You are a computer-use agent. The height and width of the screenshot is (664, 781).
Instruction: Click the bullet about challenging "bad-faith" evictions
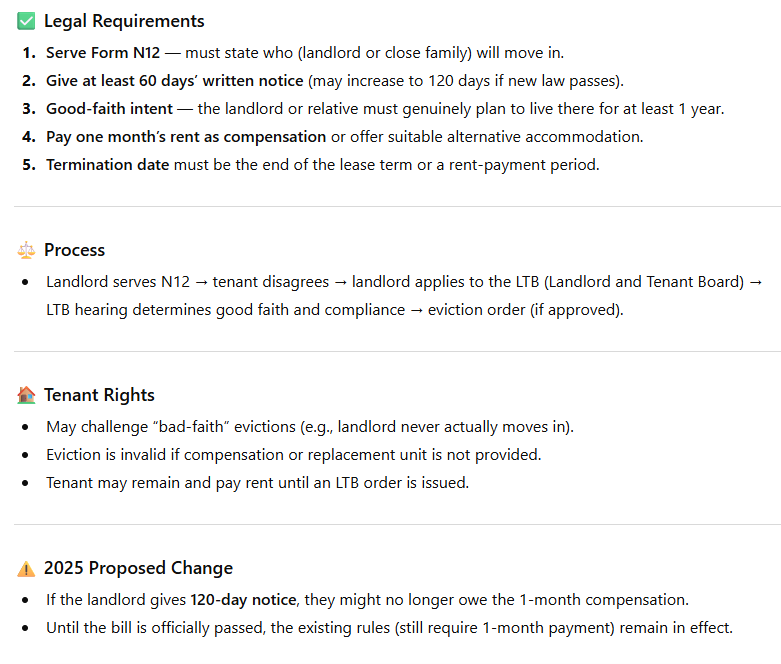[310, 427]
